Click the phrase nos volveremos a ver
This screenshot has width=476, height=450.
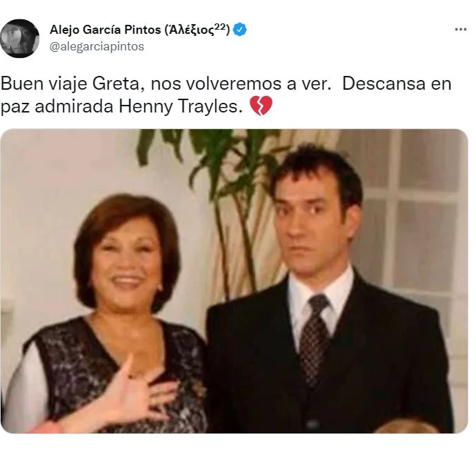click(x=241, y=84)
